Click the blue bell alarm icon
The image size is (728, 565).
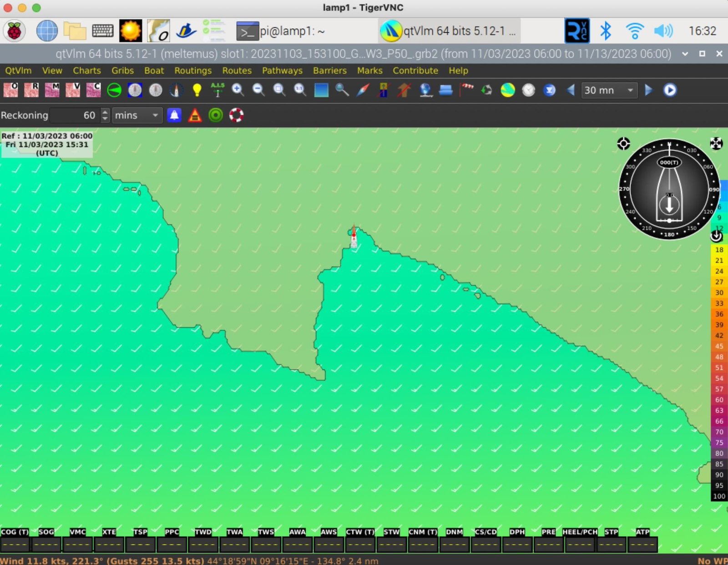[174, 115]
